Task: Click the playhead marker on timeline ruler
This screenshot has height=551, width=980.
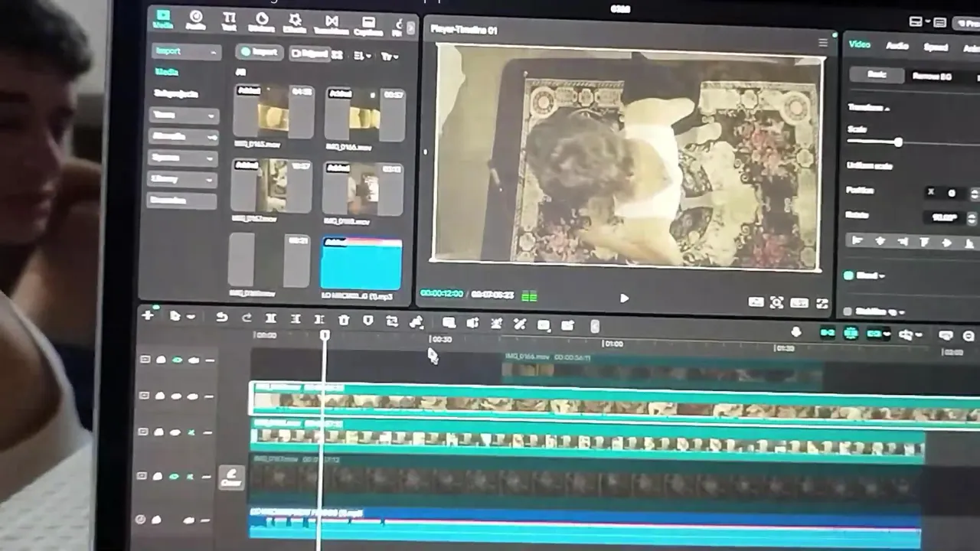Action: click(x=325, y=336)
